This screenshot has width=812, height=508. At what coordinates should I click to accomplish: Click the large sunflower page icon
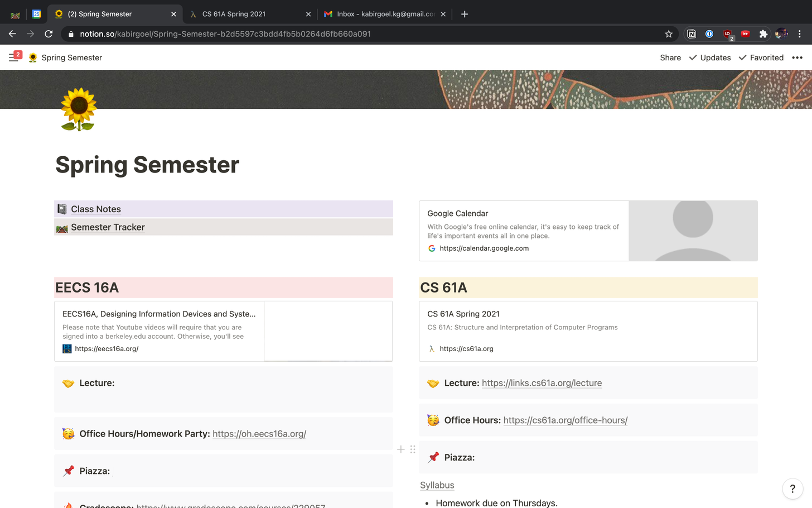click(x=79, y=109)
